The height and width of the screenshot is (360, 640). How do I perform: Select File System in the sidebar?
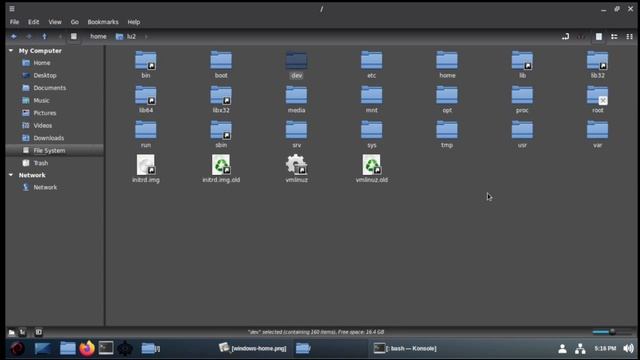click(x=55, y=150)
